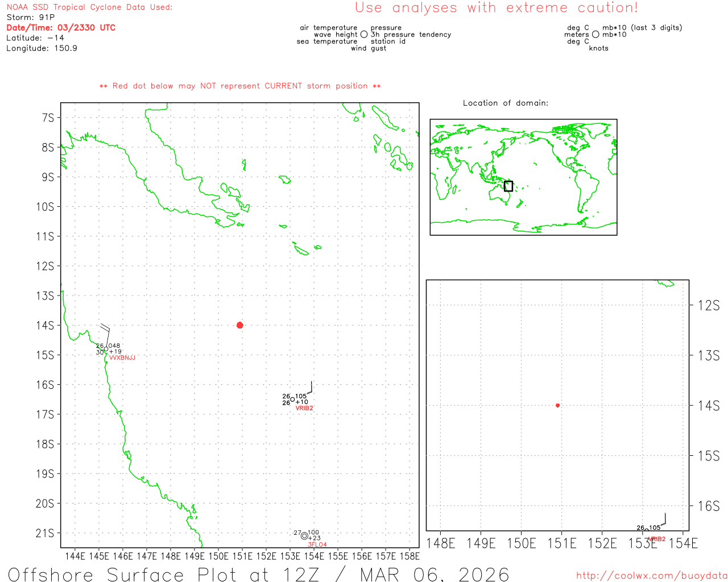Open the coolwx.com/buoydata URL text
Image resolution: width=728 pixels, height=582 pixels.
tap(652, 575)
